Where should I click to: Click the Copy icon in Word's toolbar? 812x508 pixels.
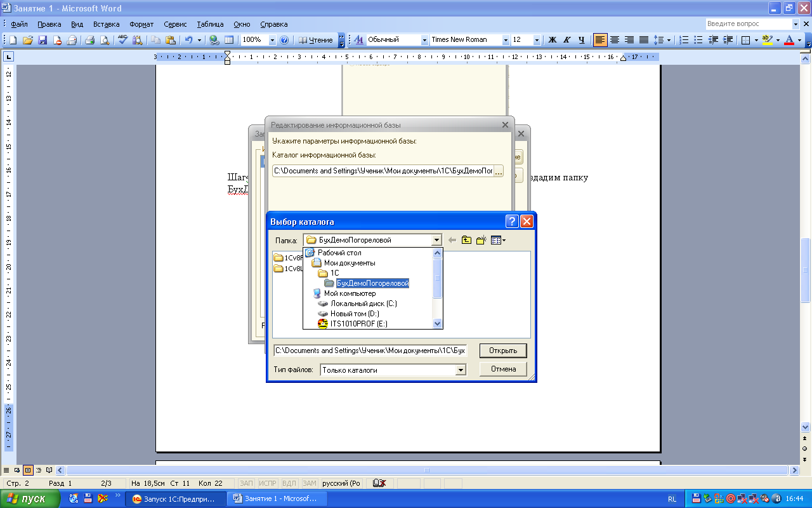(155, 40)
